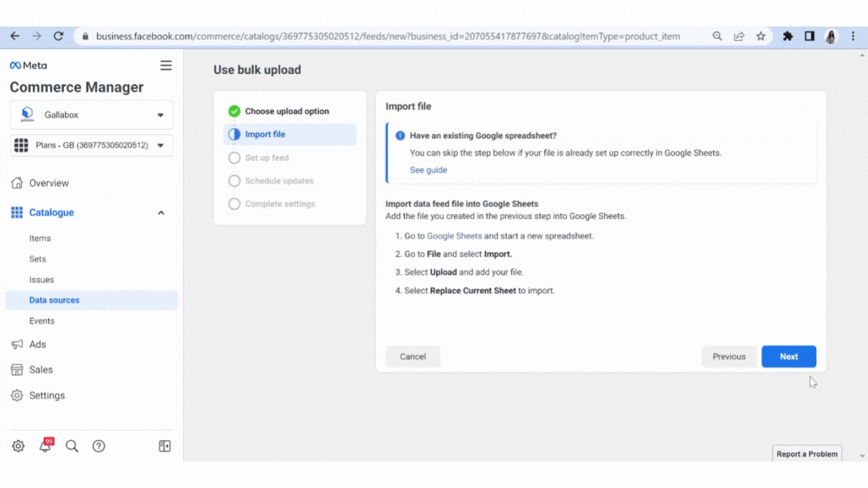Open the Google Sheets link
The width and height of the screenshot is (868, 488).
point(454,236)
